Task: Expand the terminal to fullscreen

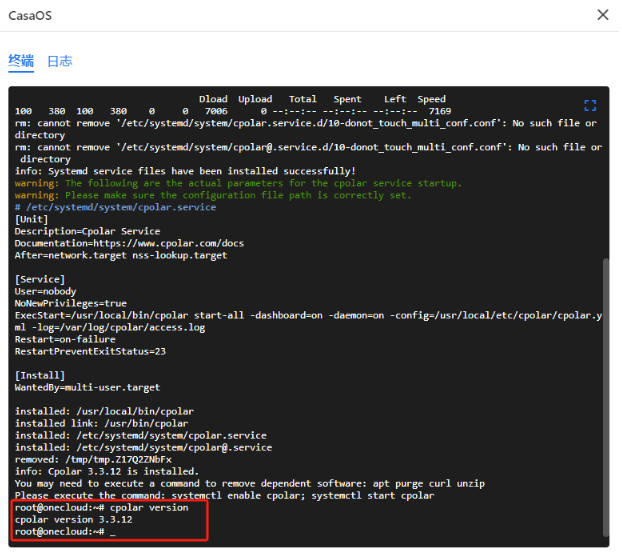Action: pyautogui.click(x=589, y=105)
